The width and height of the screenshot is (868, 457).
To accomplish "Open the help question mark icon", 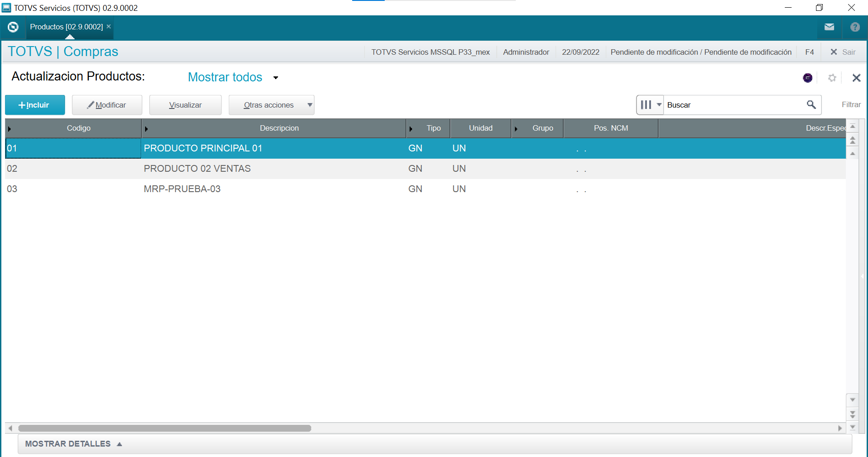I will coord(855,27).
